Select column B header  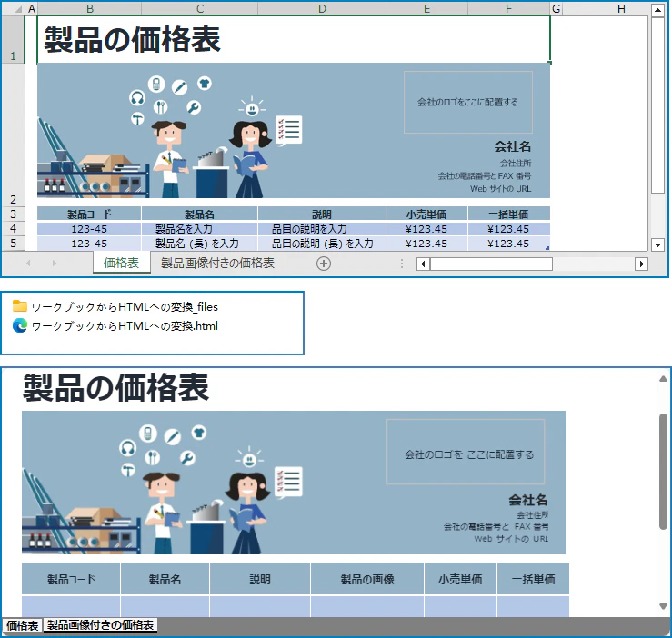[90, 8]
